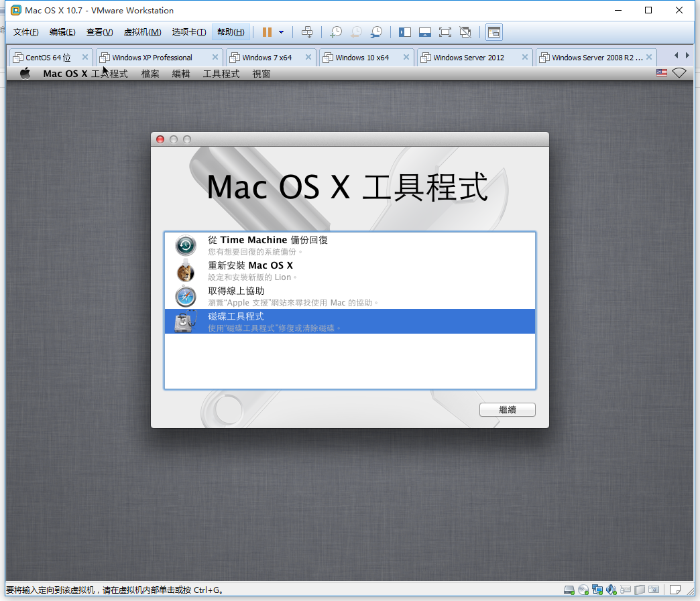Switch to the Windows 10 x64 tab
700x601 pixels.
[x=362, y=58]
